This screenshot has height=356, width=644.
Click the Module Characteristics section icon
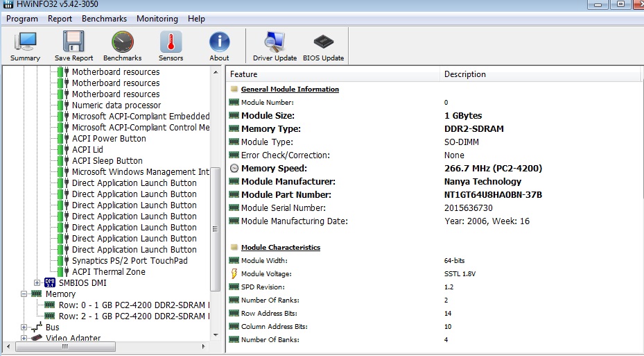(x=234, y=247)
